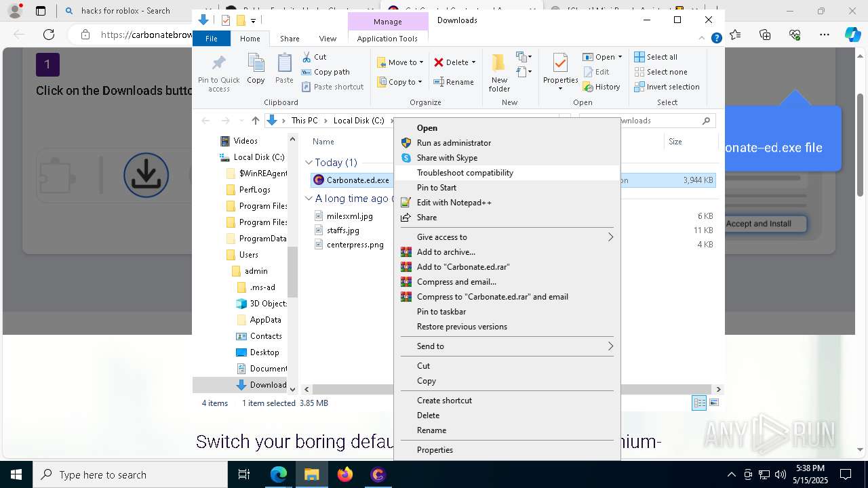Select Troubleshoot compatibility
868x488 pixels.
tap(507, 173)
